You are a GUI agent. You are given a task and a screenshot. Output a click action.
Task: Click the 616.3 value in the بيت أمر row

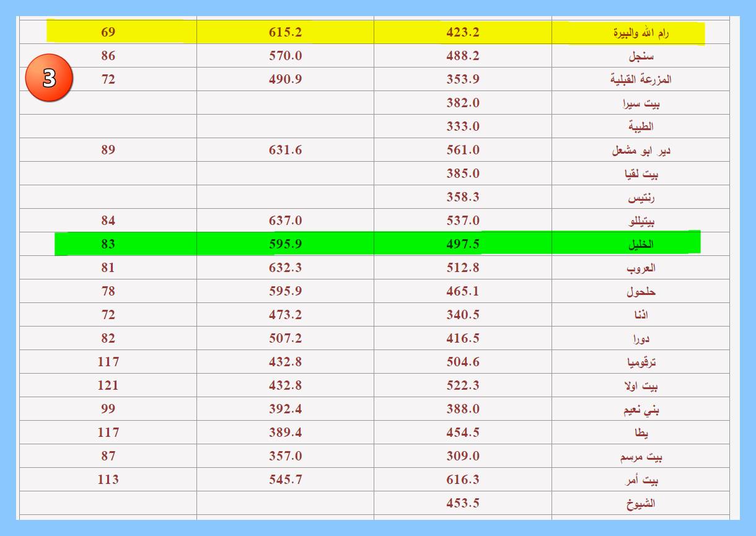point(463,480)
